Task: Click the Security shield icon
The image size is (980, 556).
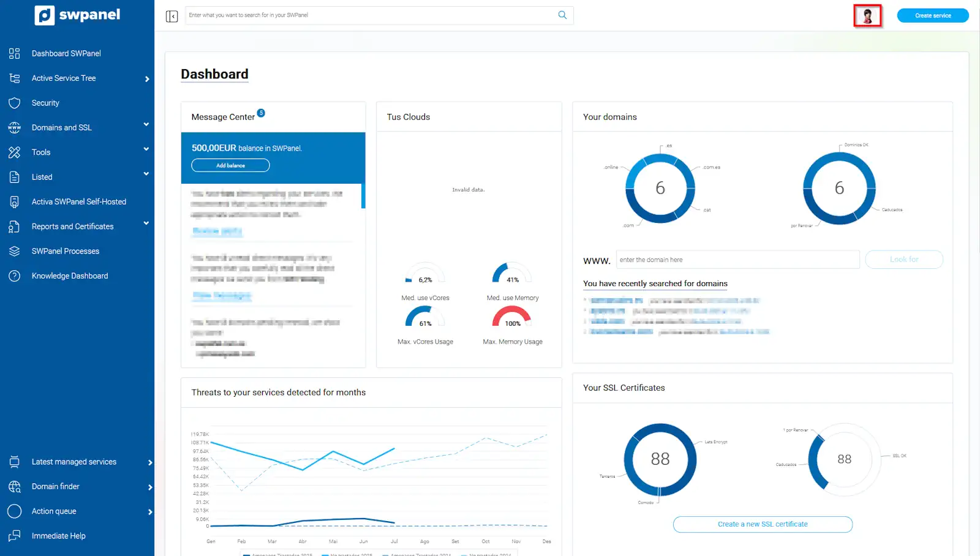Action: [15, 103]
